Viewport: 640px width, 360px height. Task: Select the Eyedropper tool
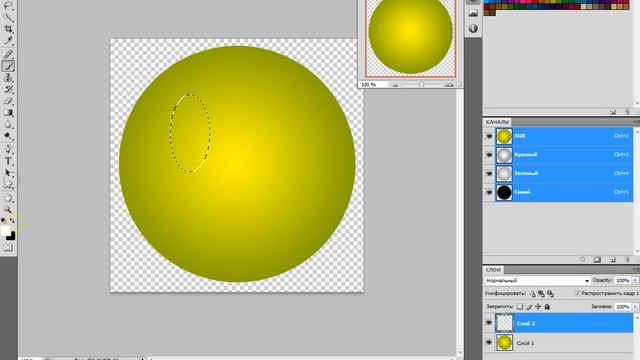8,41
